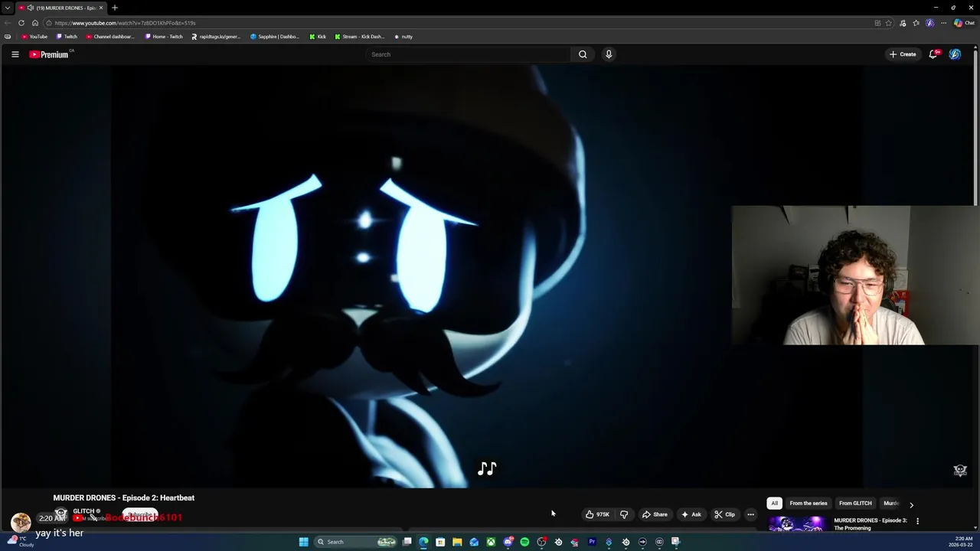
Task: Open Discord from the taskbar
Action: (508, 542)
